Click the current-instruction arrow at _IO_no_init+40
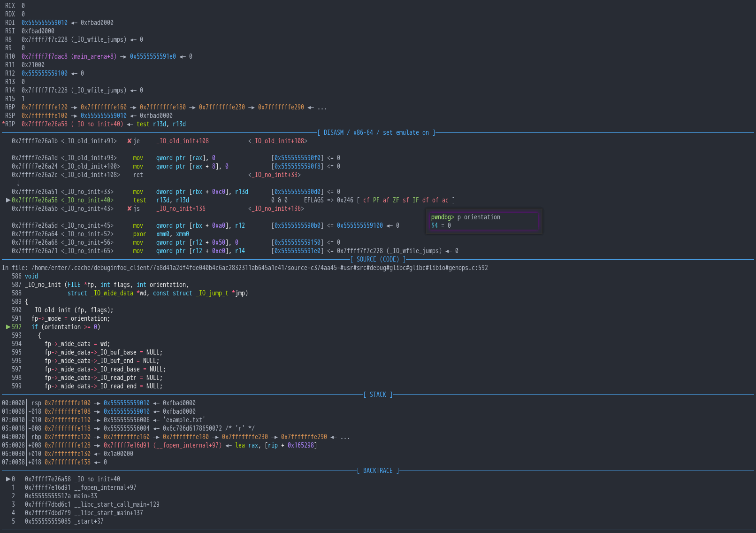 (x=8, y=200)
